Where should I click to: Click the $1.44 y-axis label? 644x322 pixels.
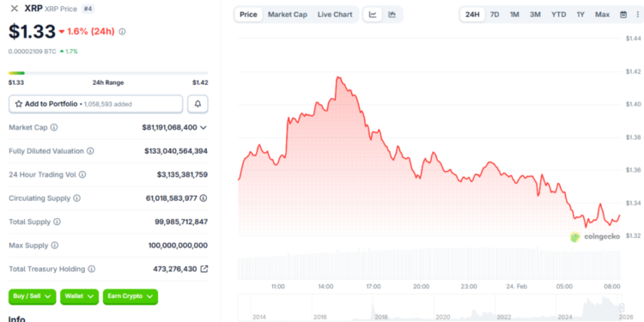tap(634, 39)
